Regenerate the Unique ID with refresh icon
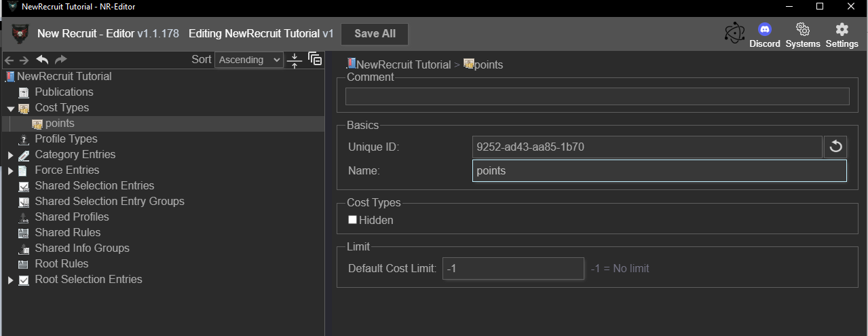Viewport: 868px width, 336px height. click(835, 147)
